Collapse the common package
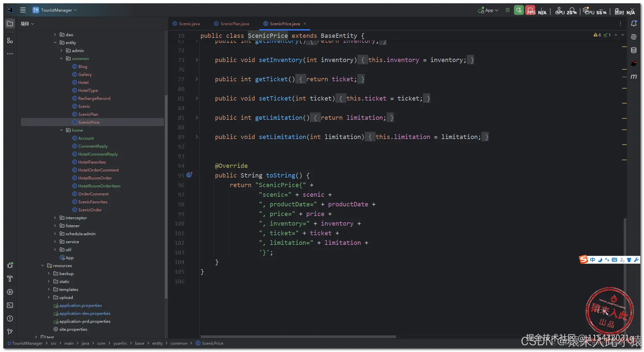The width and height of the screenshot is (644, 352). (x=61, y=58)
